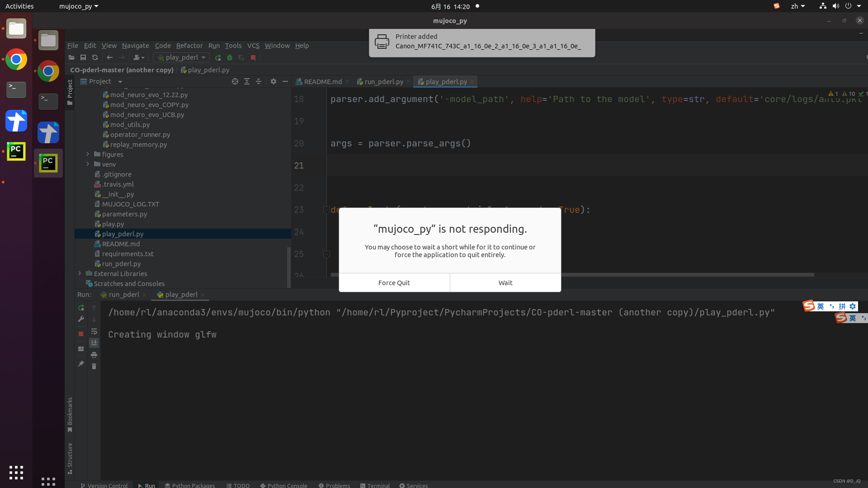Click Select Opened File crosshair icon
The width and height of the screenshot is (868, 488).
pyautogui.click(x=235, y=81)
